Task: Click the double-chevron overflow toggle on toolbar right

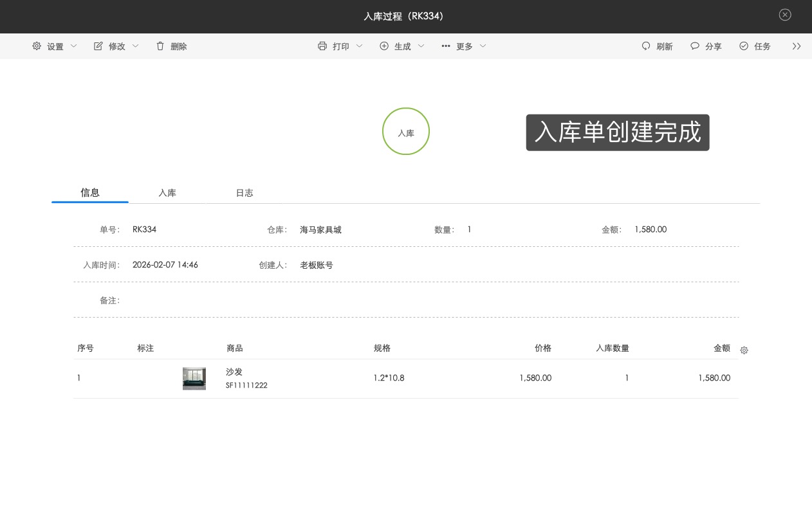Action: click(797, 46)
